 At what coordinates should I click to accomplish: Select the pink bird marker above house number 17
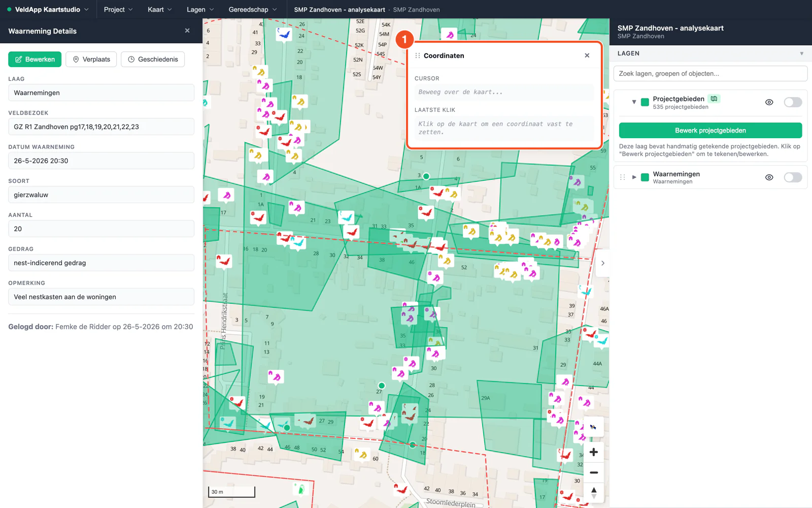[226, 195]
